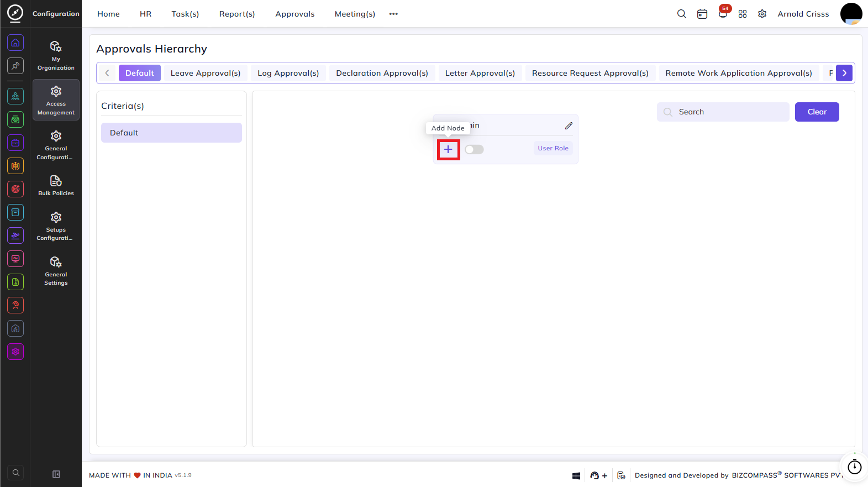The image size is (868, 487).
Task: Open General Settings section
Action: pyautogui.click(x=56, y=270)
